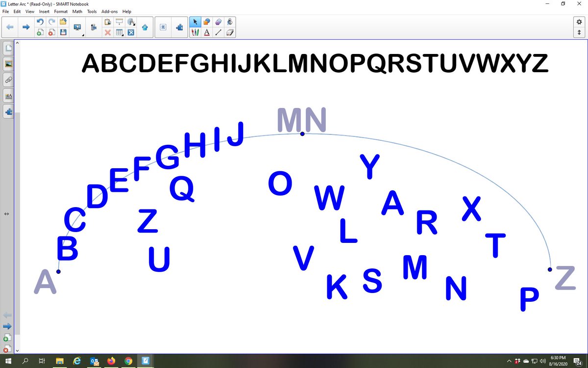Undo the last action
The height and width of the screenshot is (368, 588).
(40, 22)
